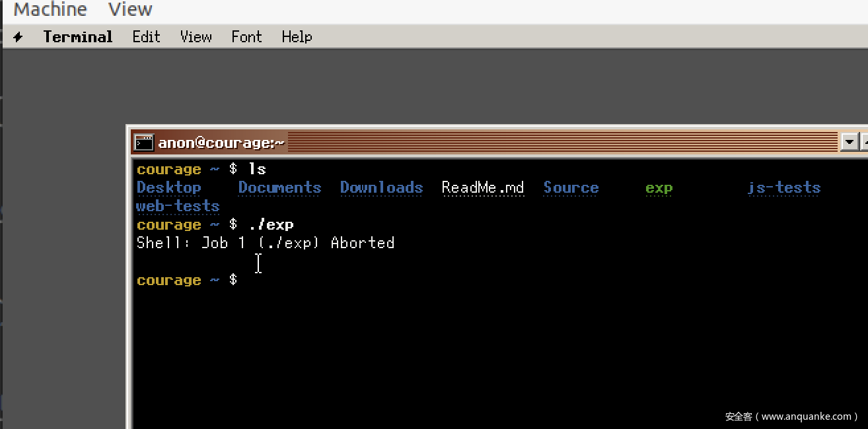
Task: Click the web-tests directory link
Action: point(178,207)
